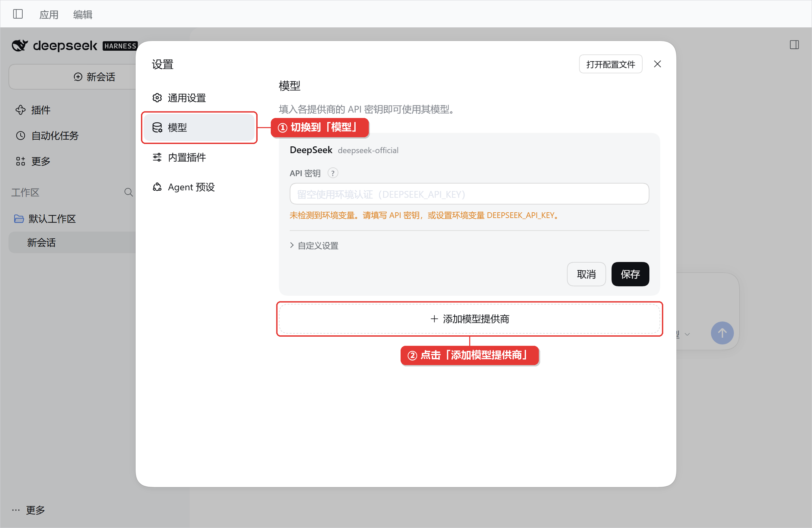Click 打开配置文件 button
This screenshot has height=528, width=812.
click(x=611, y=64)
